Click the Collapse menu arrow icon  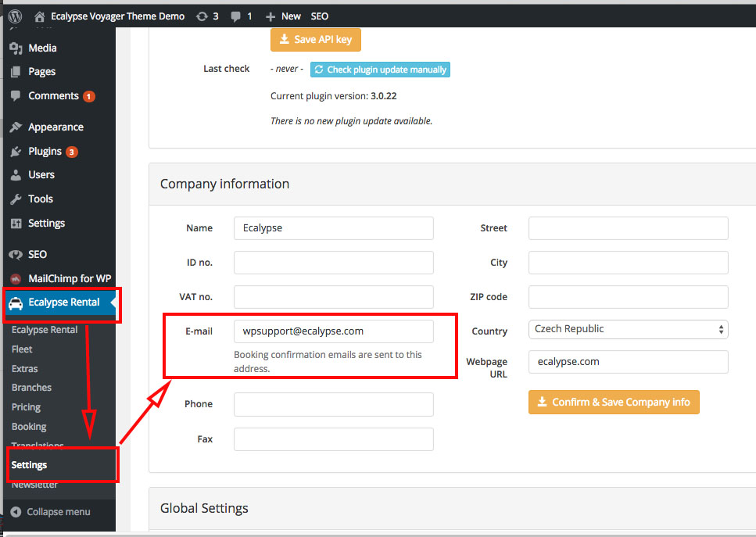16,512
